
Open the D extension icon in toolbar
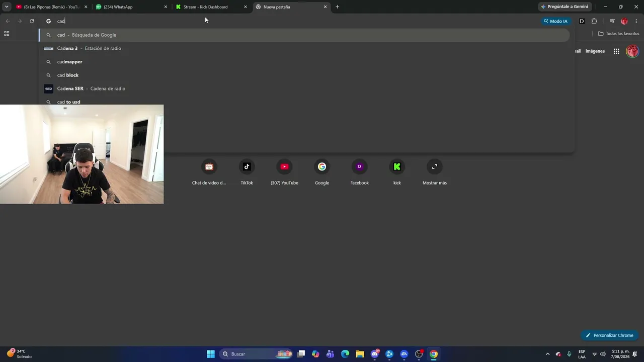582,21
